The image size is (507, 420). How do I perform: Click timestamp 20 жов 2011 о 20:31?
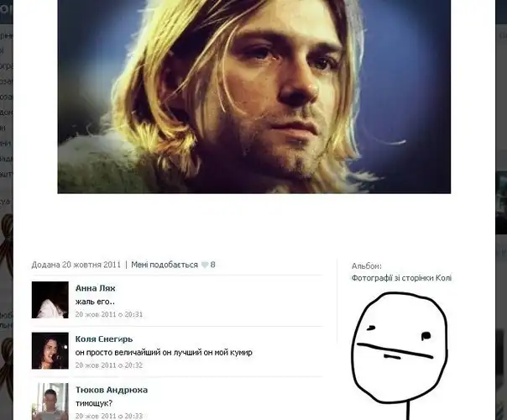109,314
